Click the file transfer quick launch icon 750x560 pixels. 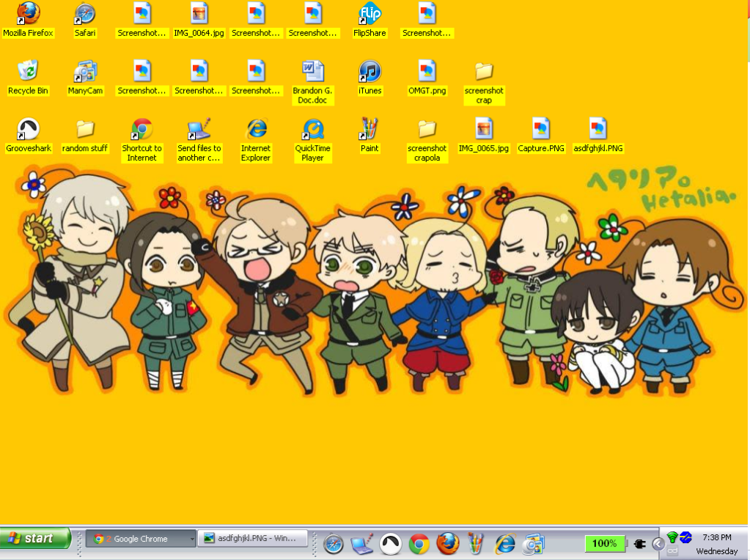point(361,544)
